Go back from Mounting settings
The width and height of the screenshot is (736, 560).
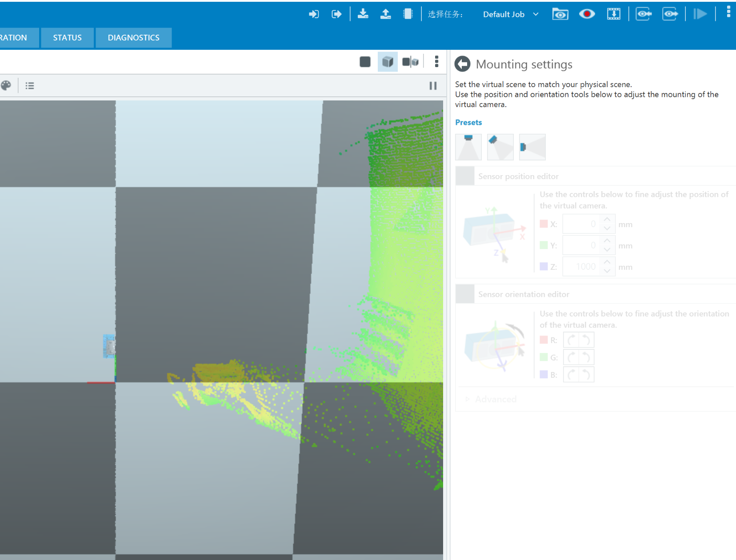pyautogui.click(x=463, y=64)
